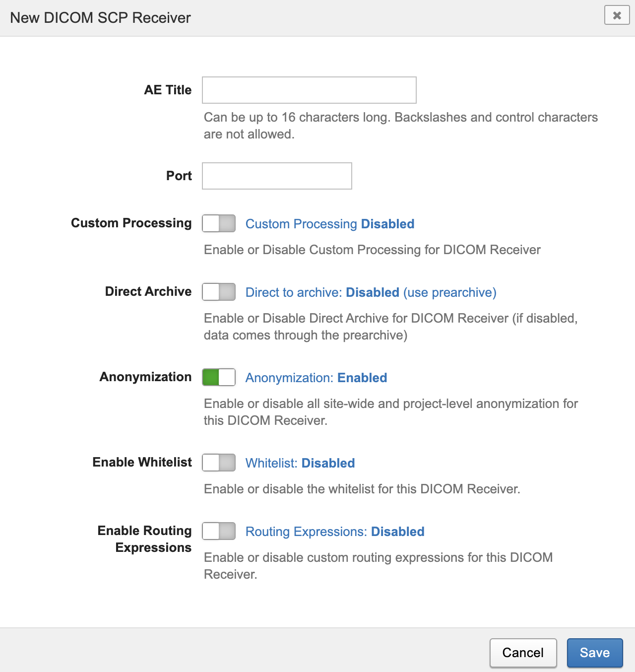The image size is (635, 672).
Task: Click the AE Title text field
Action: pyautogui.click(x=309, y=90)
